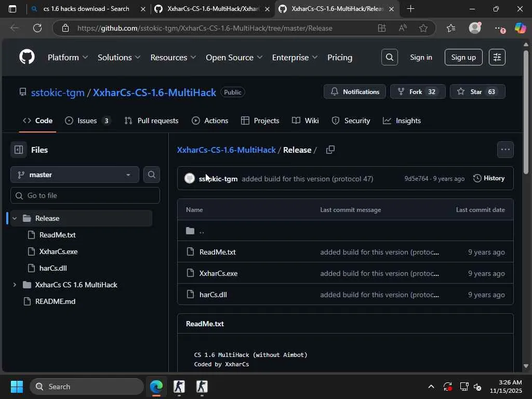Open the browser split screen icon
The width and height of the screenshot is (532, 399).
(382, 28)
